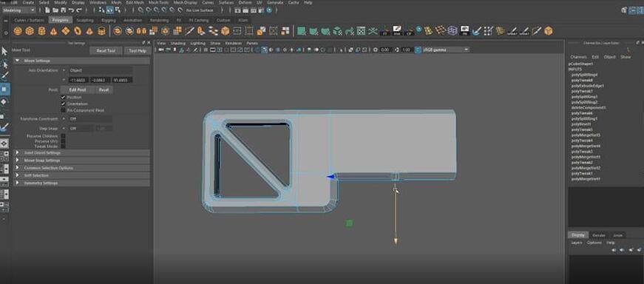The width and height of the screenshot is (644, 284).
Task: Click the Combine meshes shelf icon
Action: point(118,31)
